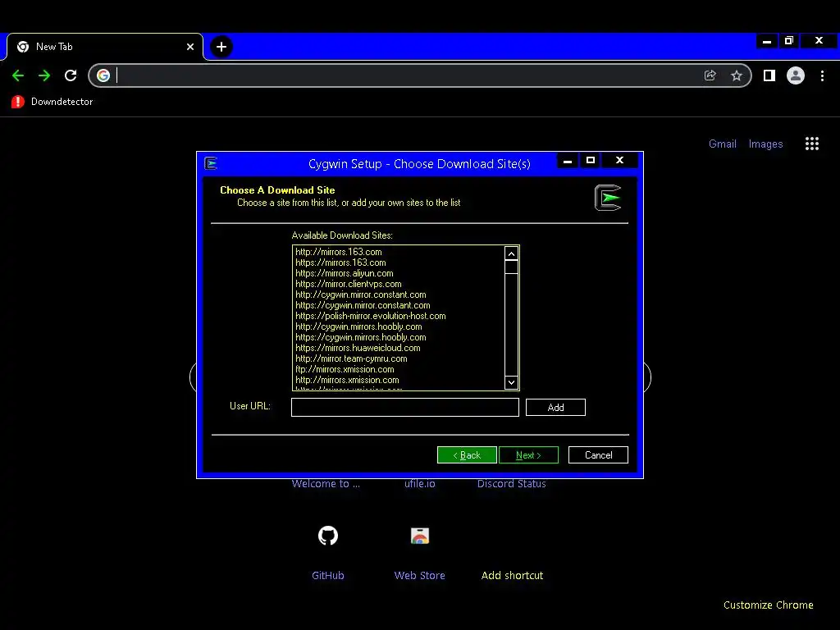Open Chrome side panel icon
Screen dimensions: 840x630
tap(769, 75)
